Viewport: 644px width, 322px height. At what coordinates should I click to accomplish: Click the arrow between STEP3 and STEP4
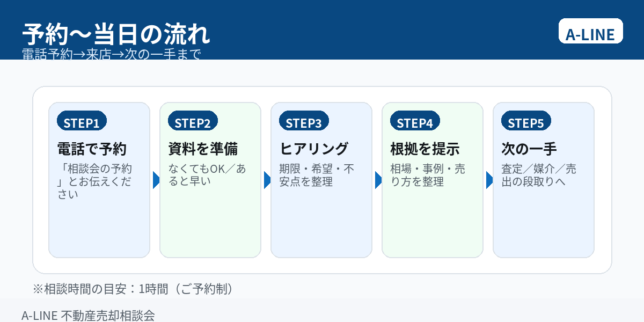click(378, 180)
